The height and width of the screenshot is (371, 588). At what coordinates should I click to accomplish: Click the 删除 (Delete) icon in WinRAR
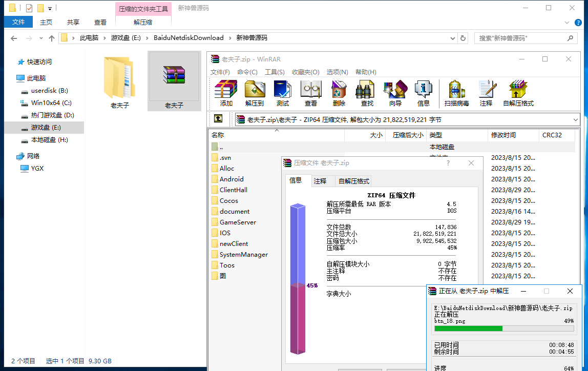pyautogui.click(x=339, y=92)
